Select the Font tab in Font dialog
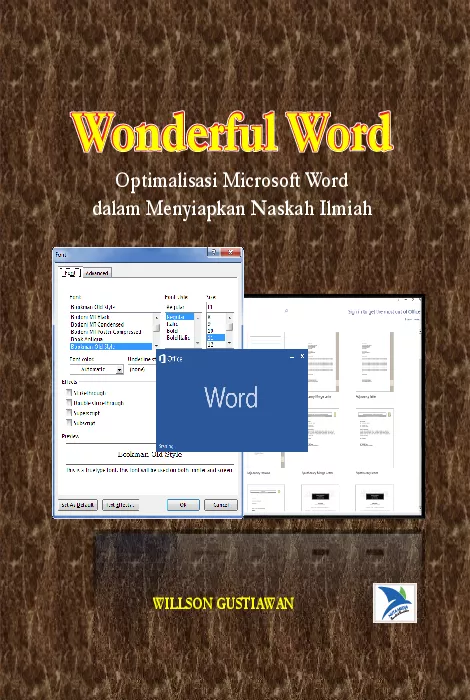Image resolution: width=470 pixels, height=700 pixels. click(x=71, y=272)
